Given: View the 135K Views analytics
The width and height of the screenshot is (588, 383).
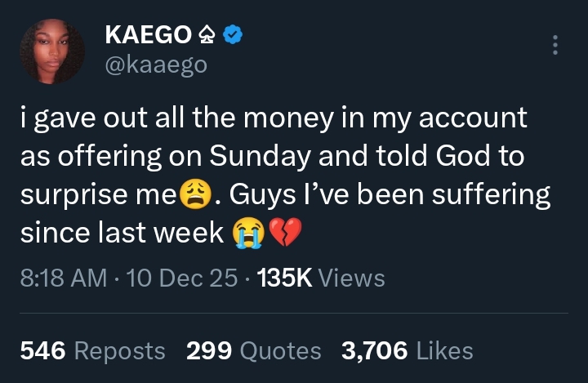Looking at the screenshot, I should (x=320, y=278).
